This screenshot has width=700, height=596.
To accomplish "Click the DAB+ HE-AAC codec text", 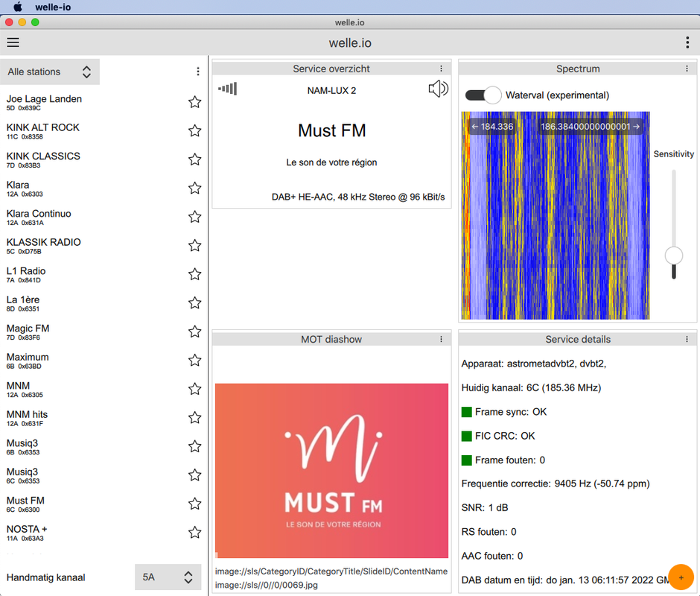I will click(x=358, y=197).
